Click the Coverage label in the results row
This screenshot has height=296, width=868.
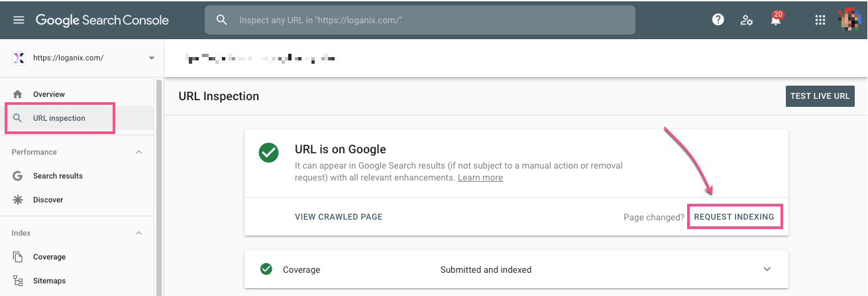pos(301,270)
